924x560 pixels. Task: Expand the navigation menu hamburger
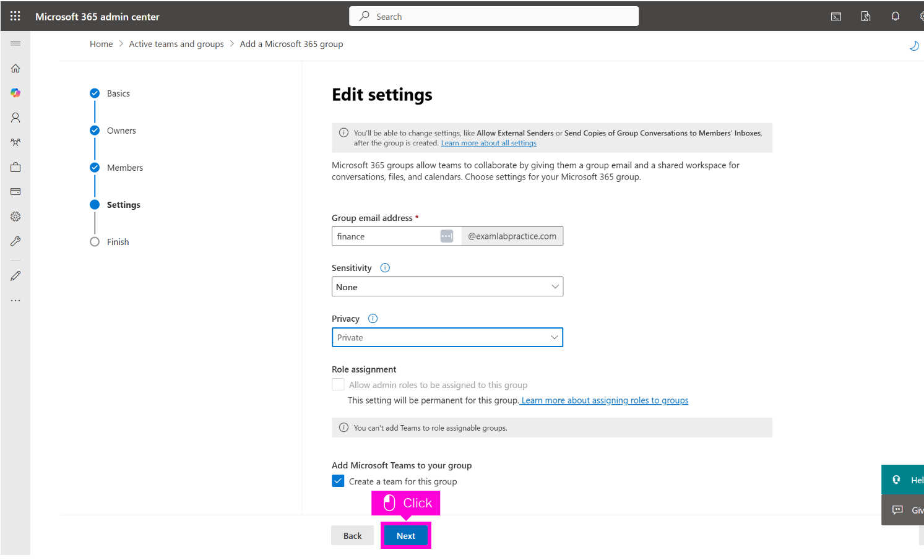click(15, 43)
